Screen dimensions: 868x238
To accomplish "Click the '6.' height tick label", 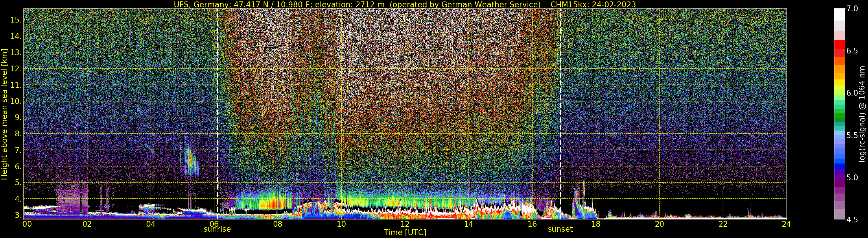I will pos(18,166).
